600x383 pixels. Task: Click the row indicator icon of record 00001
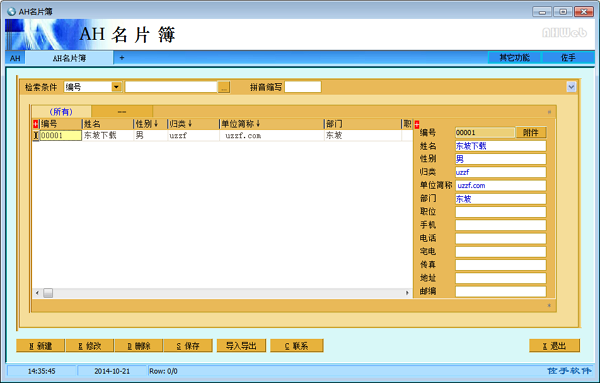point(36,135)
